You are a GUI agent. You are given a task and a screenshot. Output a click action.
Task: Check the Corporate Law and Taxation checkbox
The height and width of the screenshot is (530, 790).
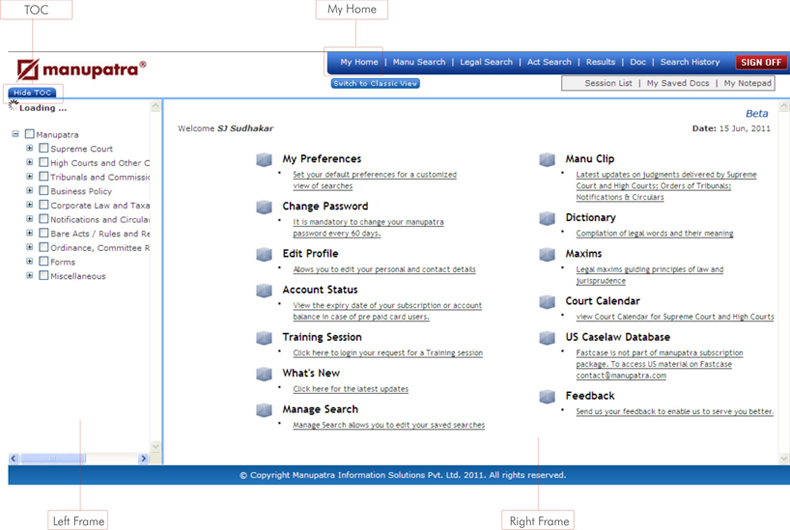[x=44, y=205]
